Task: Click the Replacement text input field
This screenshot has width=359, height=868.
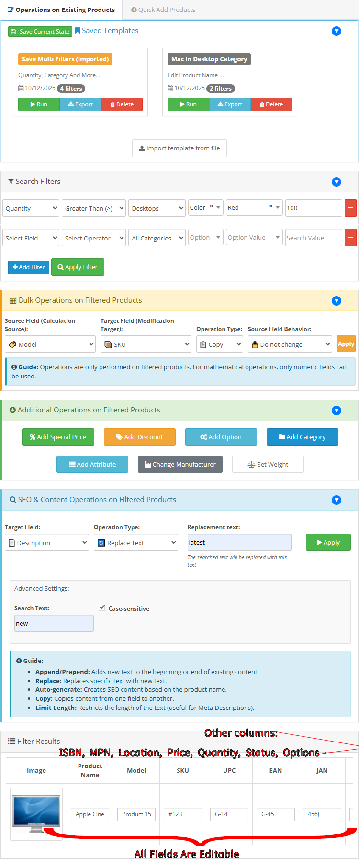Action: (x=239, y=543)
